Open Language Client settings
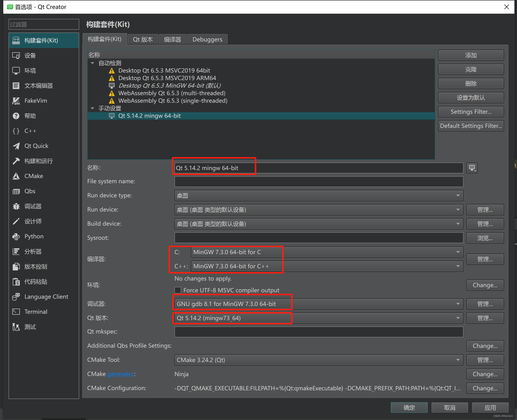Image resolution: width=517 pixels, height=420 pixels. pos(46,297)
